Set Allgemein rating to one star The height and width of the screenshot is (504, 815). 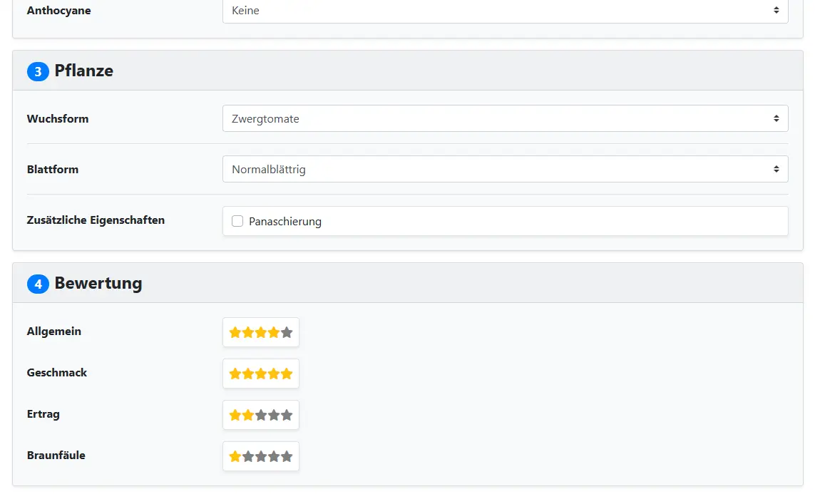pyautogui.click(x=235, y=332)
